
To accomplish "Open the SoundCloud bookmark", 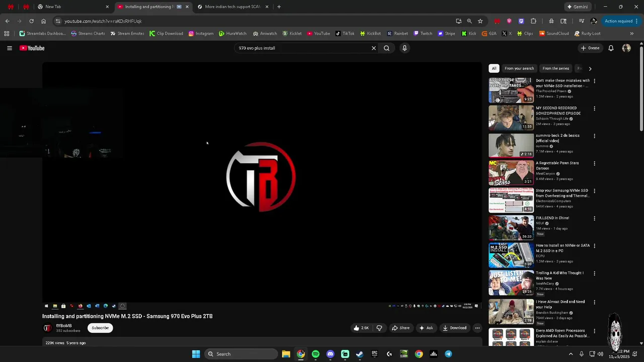I will pos(554,34).
